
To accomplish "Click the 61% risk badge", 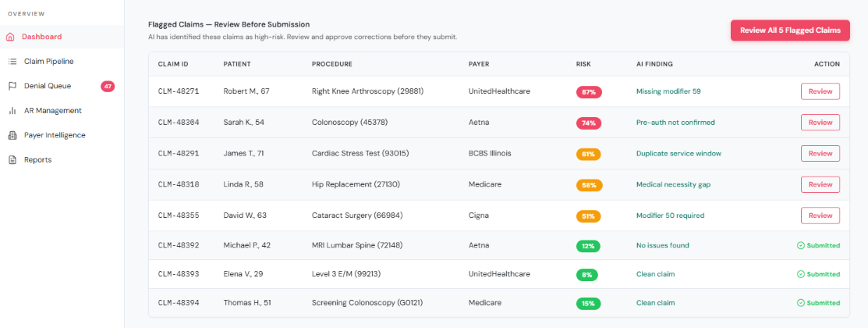I will [x=588, y=155].
